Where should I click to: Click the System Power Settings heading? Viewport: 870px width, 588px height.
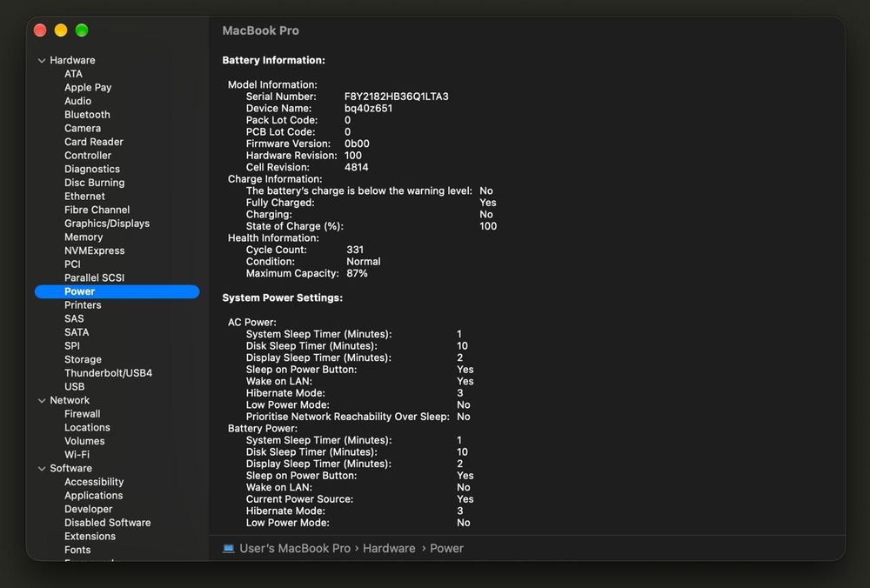click(283, 297)
